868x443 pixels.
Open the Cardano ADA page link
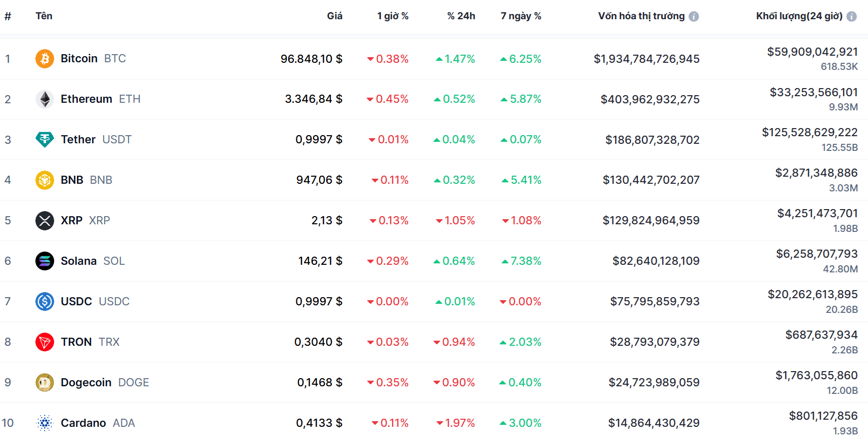click(x=98, y=423)
